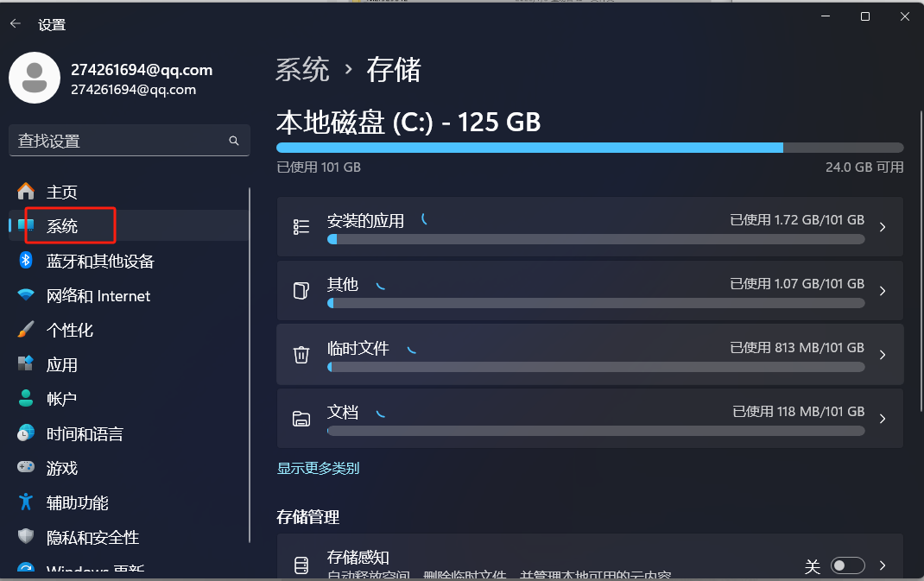Click 显示更多类别 link

[318, 469]
